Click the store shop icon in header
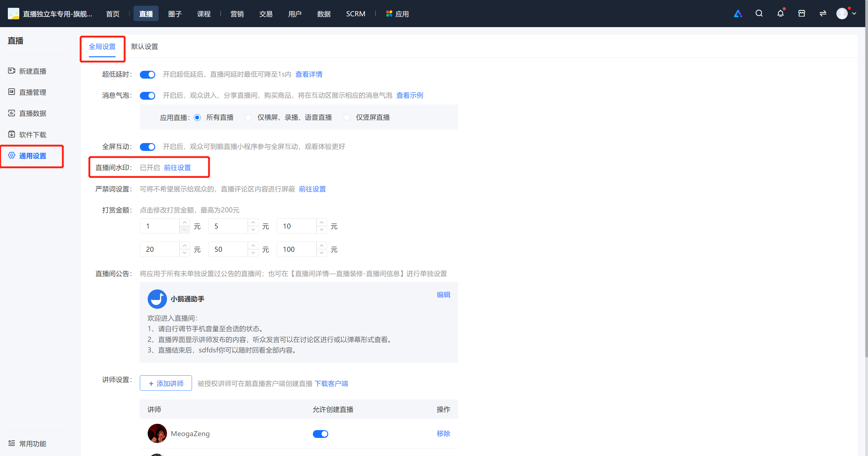 [x=802, y=14]
